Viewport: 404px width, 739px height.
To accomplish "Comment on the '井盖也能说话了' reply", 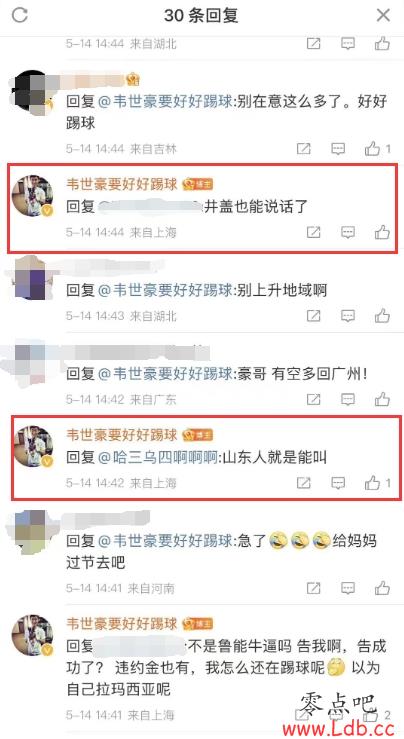I will (x=348, y=232).
